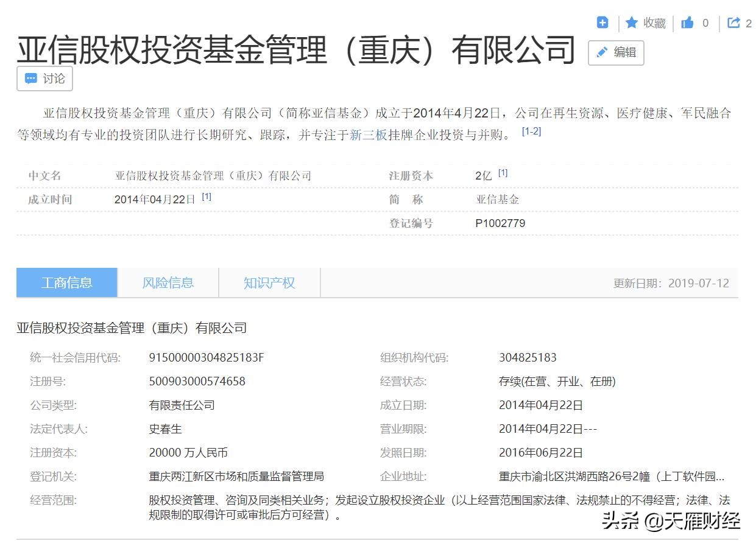Select the 工商信息 tab
756x546 pixels.
[67, 282]
